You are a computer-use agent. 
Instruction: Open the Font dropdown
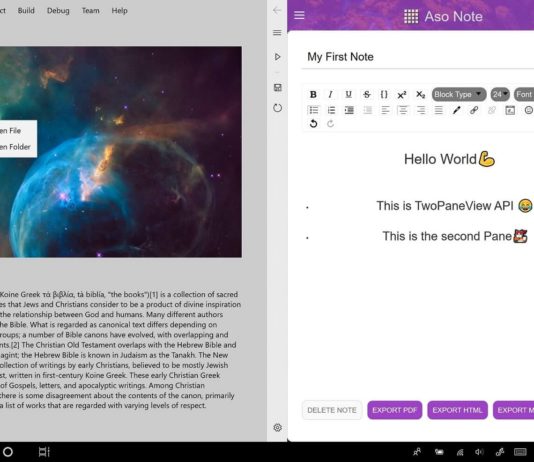(524, 94)
